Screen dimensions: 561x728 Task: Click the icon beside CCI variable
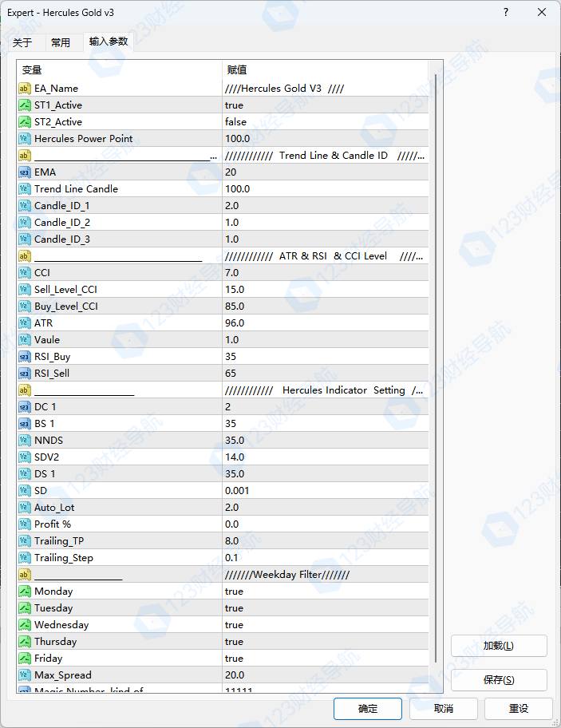click(x=25, y=272)
